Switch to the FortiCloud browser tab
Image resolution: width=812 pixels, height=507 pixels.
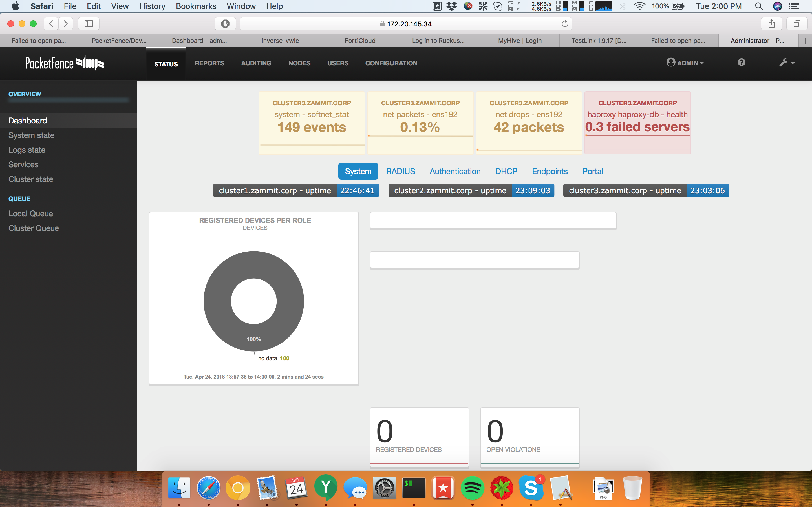(360, 40)
